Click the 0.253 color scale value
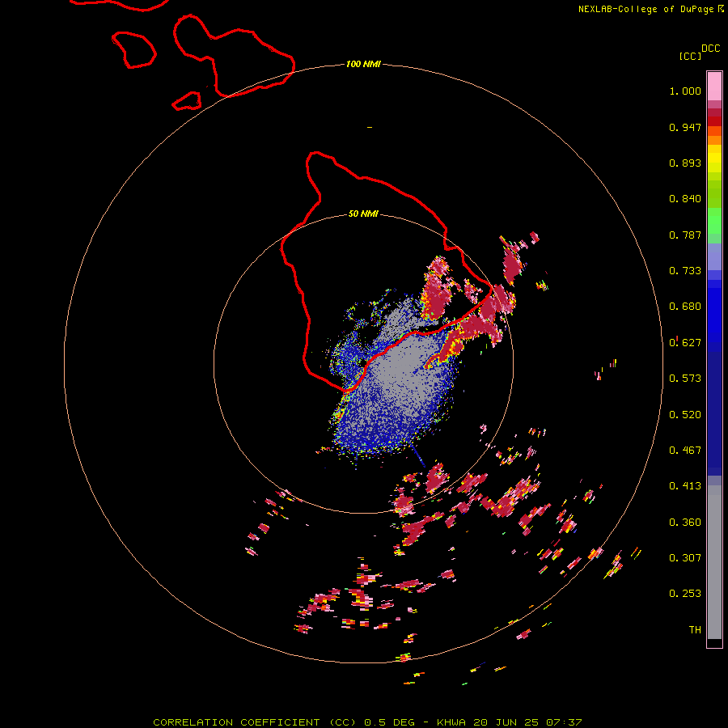Screen dimensions: 728x728 click(x=685, y=594)
